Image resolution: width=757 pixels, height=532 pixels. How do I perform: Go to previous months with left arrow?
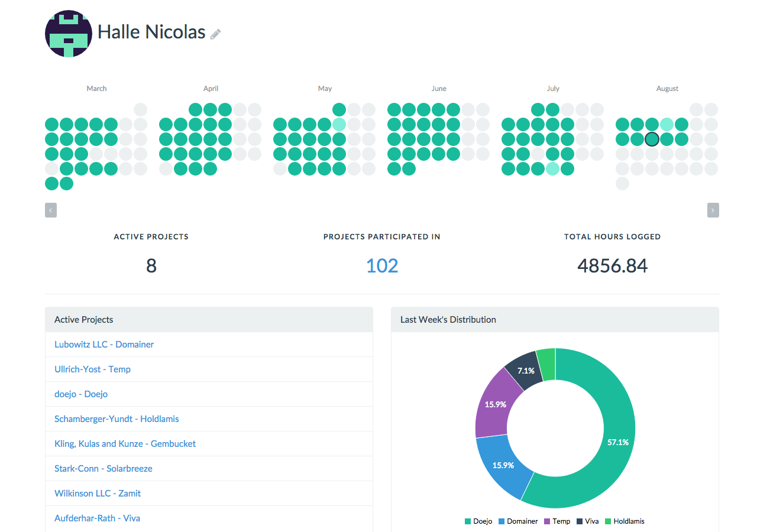pos(51,210)
